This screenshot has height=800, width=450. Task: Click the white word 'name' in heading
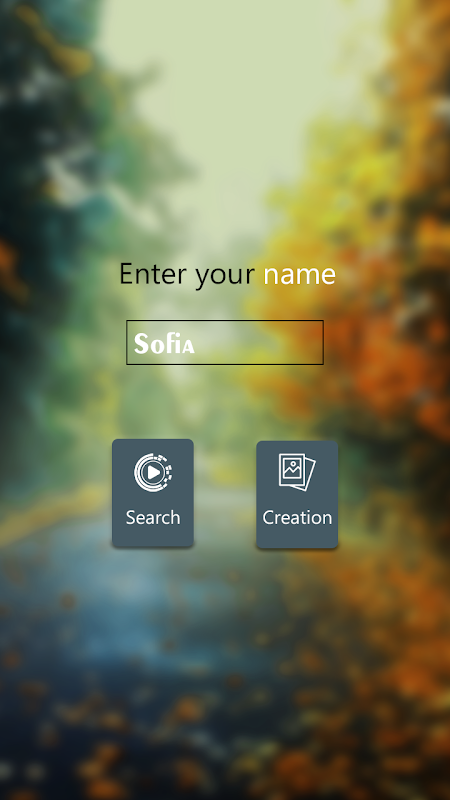coord(299,274)
